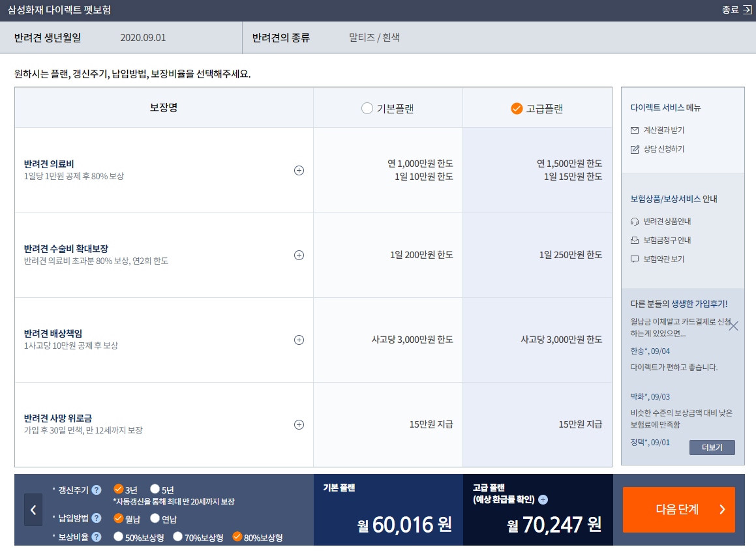756x558 pixels.
Task: Choose 연납 payment method
Action: click(155, 518)
